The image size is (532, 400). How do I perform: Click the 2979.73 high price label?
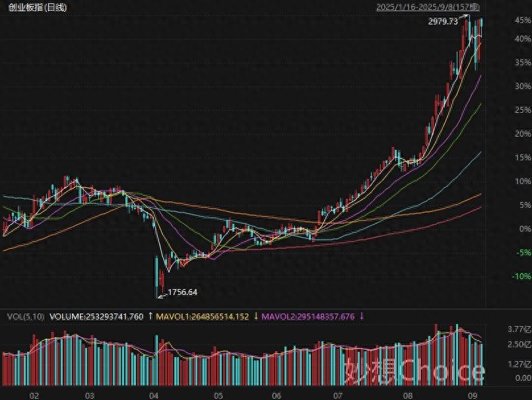pos(443,22)
